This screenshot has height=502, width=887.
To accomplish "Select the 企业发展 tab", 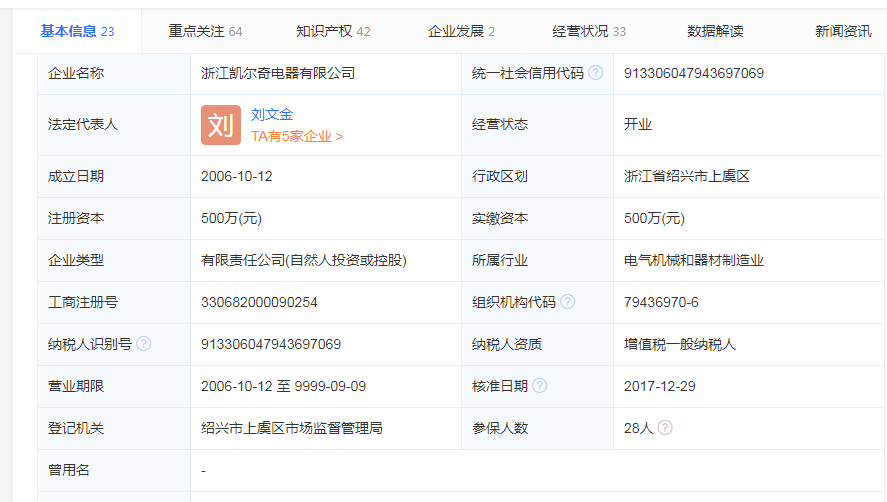I will 461,31.
